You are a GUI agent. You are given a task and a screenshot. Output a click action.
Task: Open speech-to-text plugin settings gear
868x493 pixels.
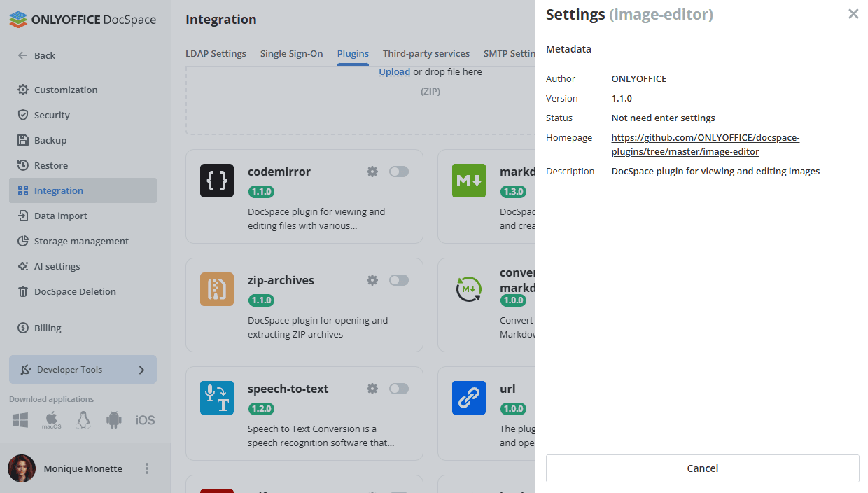coord(372,389)
